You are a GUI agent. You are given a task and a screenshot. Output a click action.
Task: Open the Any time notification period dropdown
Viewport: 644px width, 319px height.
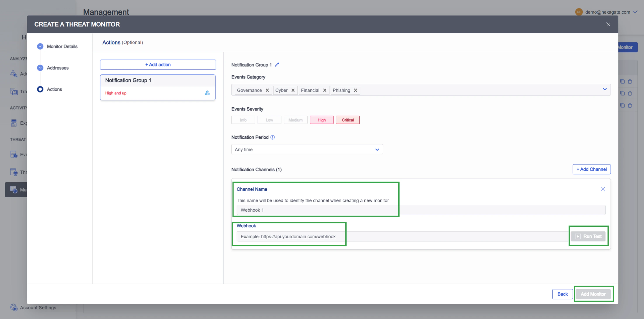(x=307, y=149)
